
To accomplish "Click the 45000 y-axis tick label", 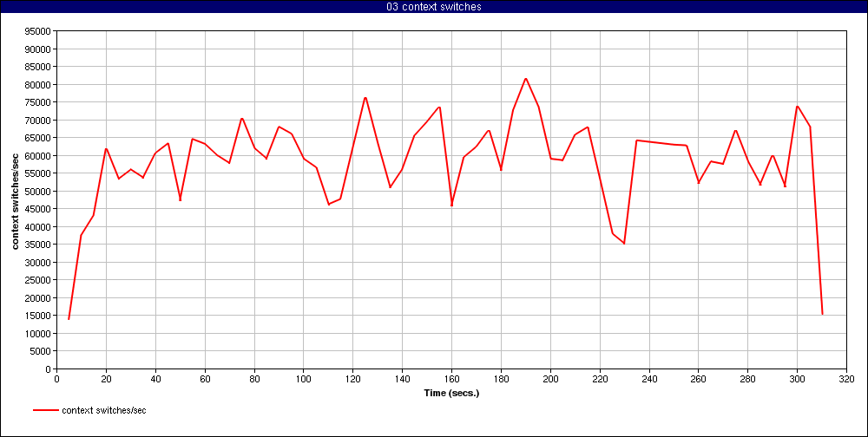I will tap(39, 209).
